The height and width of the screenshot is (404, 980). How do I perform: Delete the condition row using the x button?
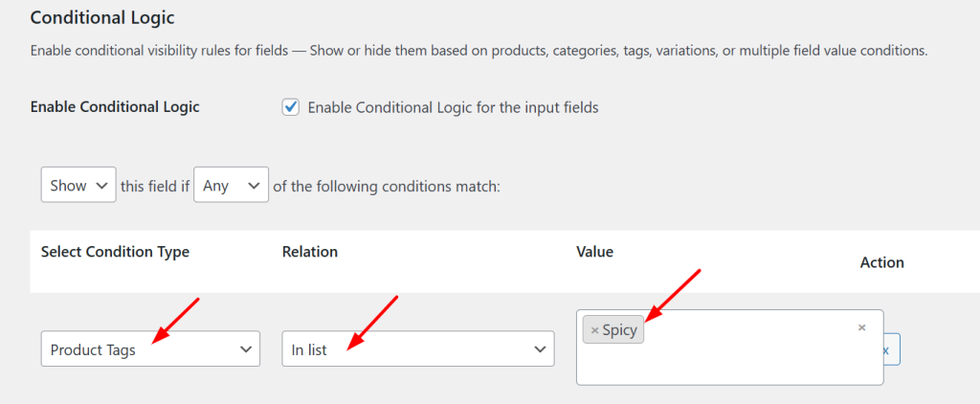tap(887, 350)
